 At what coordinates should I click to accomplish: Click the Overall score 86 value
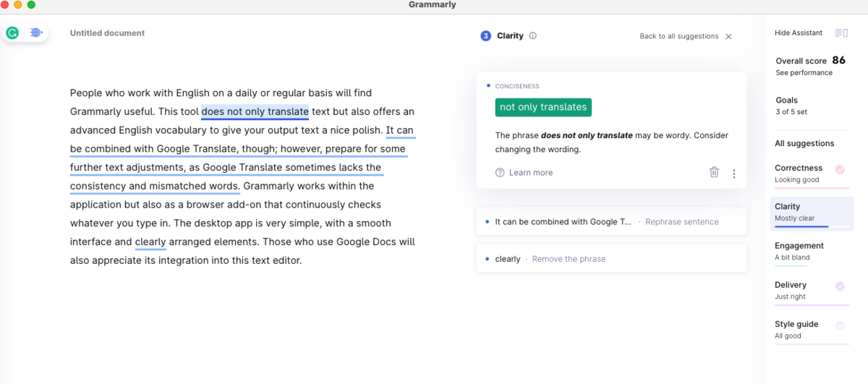point(839,61)
